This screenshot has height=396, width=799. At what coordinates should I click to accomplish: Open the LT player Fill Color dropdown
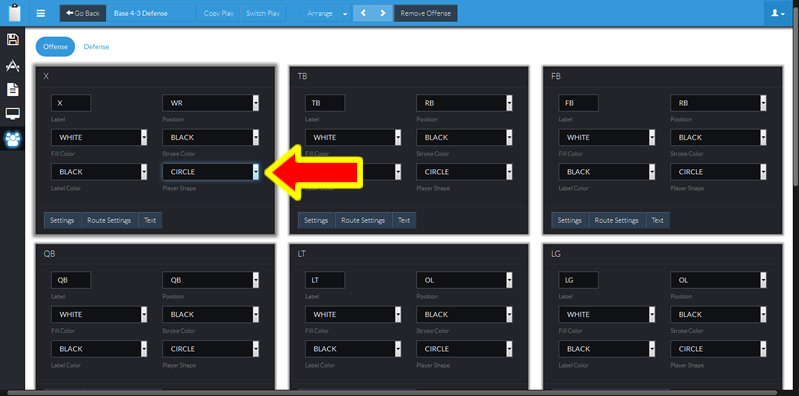[x=353, y=314]
